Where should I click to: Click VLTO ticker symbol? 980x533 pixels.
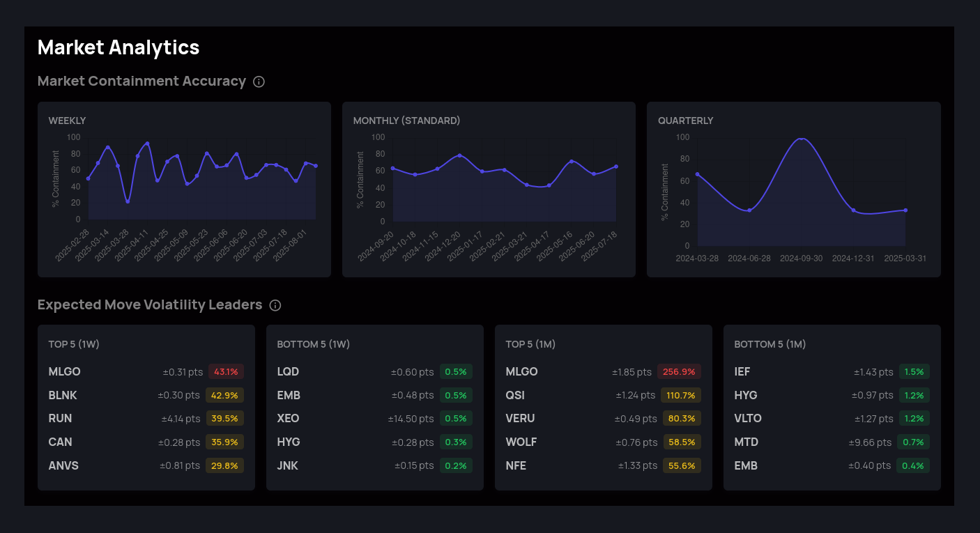(748, 418)
